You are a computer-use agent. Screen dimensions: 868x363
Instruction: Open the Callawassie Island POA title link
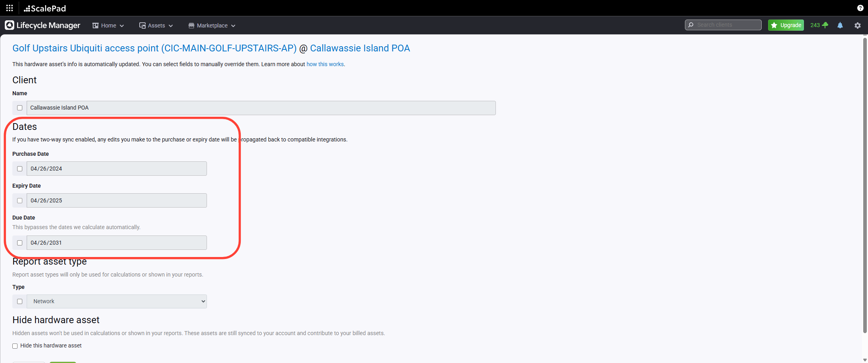[x=360, y=48]
